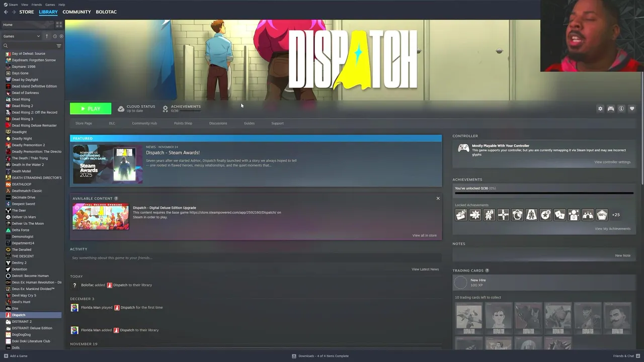The height and width of the screenshot is (362, 644).
Task: Toggle the favorite heart for Dispatch
Action: point(632,109)
